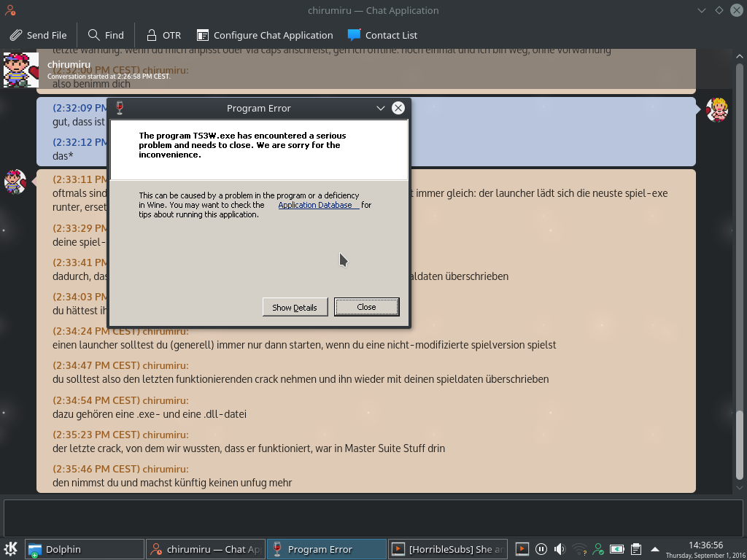Viewport: 747px width, 560px height.
Task: Click the timestamp '(2:34:54 PM CEST) chirumiru:'
Action: 120,400
